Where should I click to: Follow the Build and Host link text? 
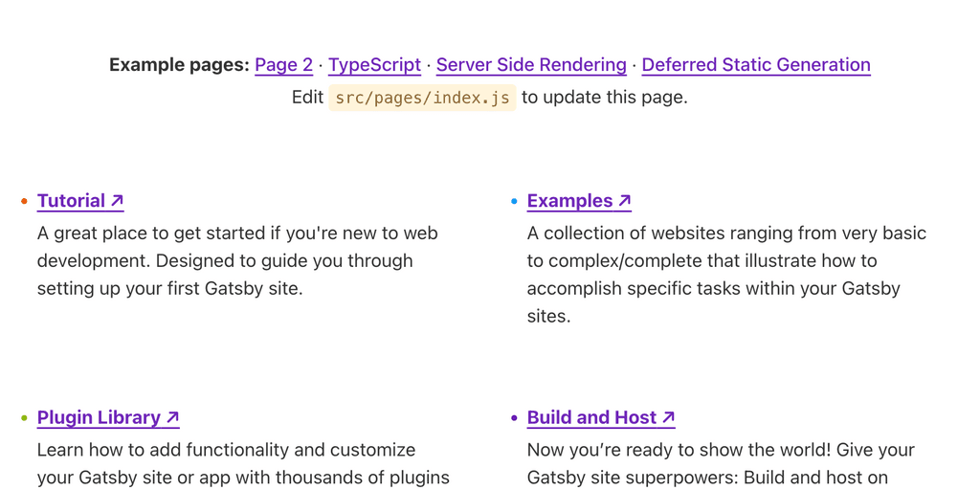pyautogui.click(x=591, y=417)
